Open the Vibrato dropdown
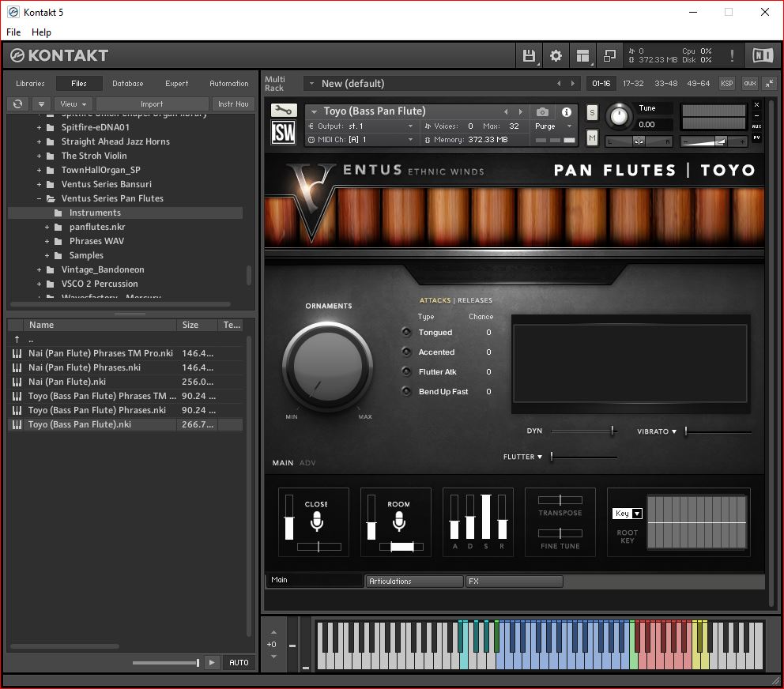The image size is (784, 689). coord(657,431)
